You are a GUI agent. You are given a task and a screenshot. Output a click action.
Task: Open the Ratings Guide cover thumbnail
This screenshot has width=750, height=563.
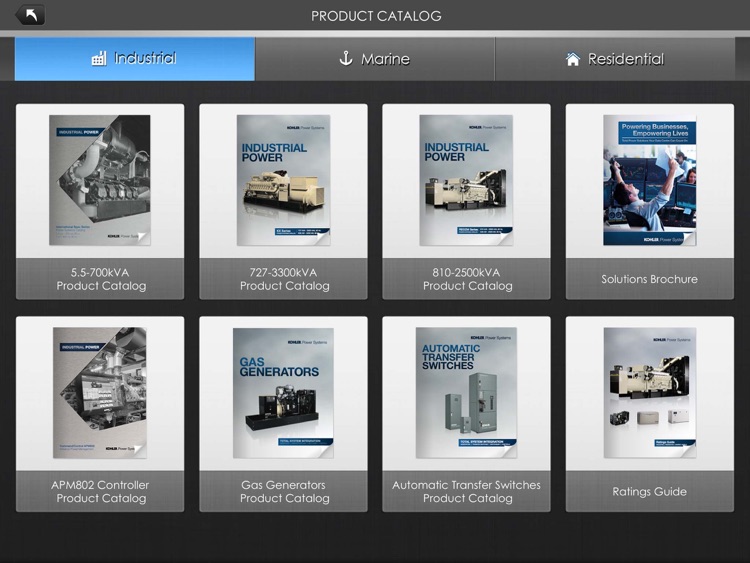click(650, 393)
